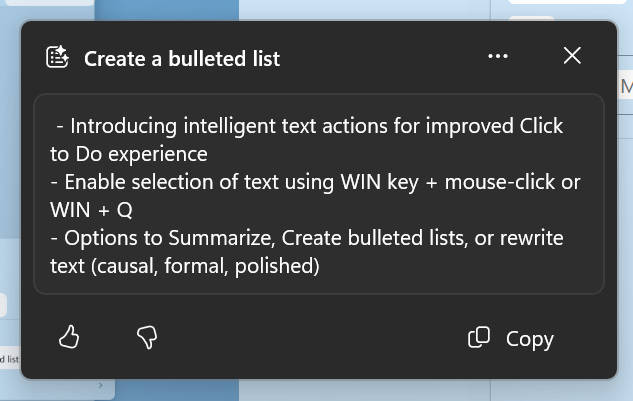Click the copy icon beside Copy label

(479, 338)
